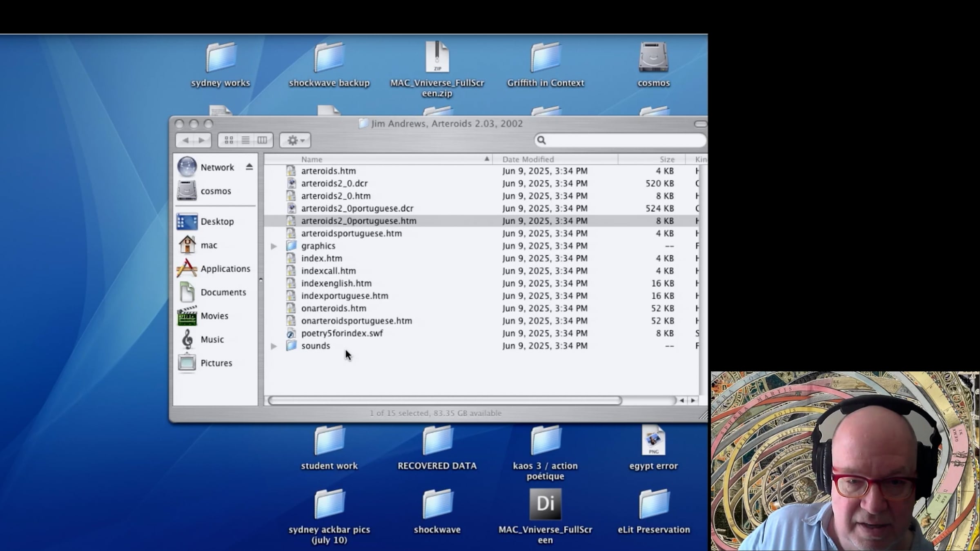This screenshot has width=980, height=551.
Task: Minimize the Arteroids Finder window
Action: [x=194, y=124]
